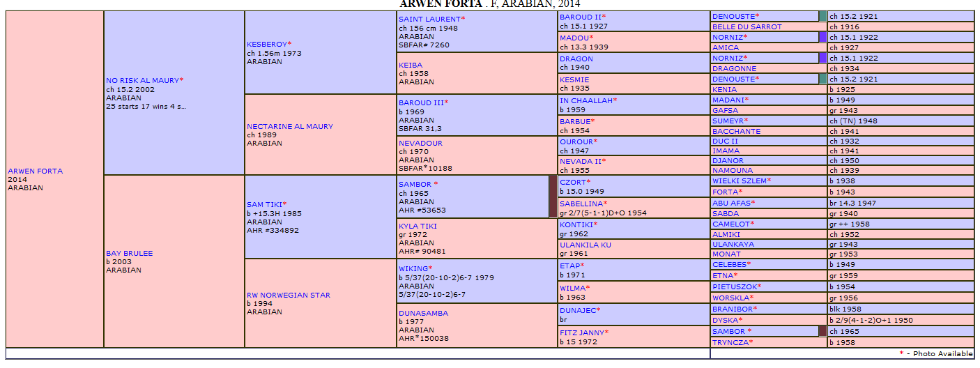This screenshot has width=980, height=368.
Task: Open dam BAY BRULEE link
Action: (129, 254)
